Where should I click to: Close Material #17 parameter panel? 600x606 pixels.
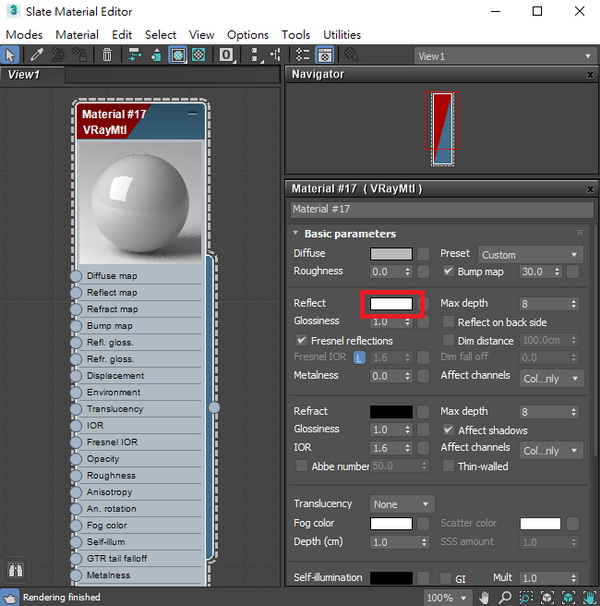(590, 189)
